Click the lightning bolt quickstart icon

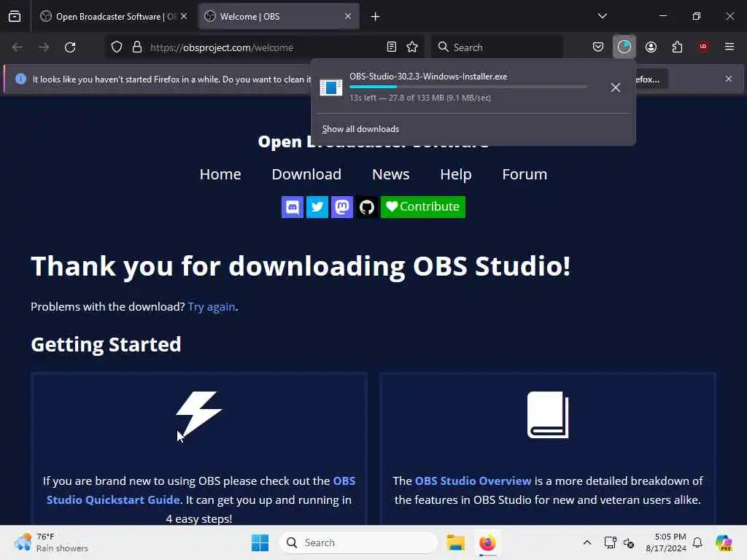tap(199, 414)
